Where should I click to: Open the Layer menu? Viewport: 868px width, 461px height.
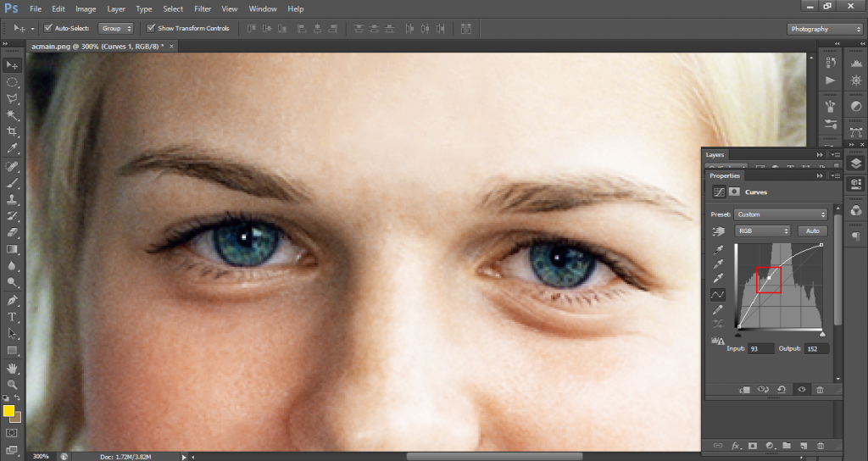point(115,8)
